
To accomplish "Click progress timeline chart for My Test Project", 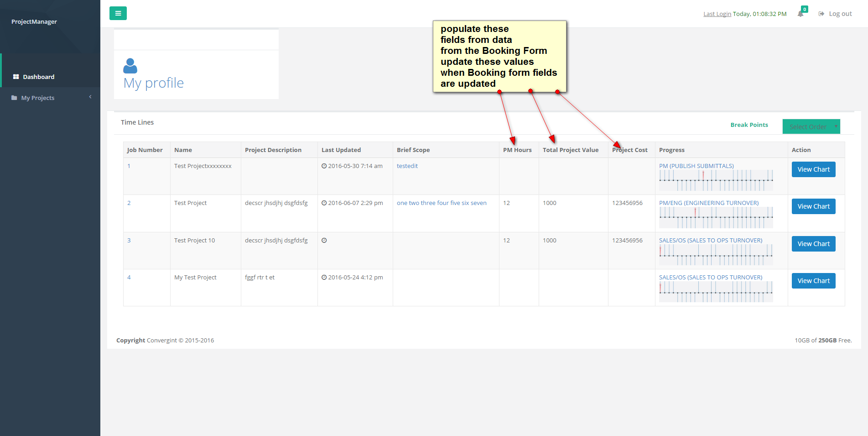I will click(716, 292).
